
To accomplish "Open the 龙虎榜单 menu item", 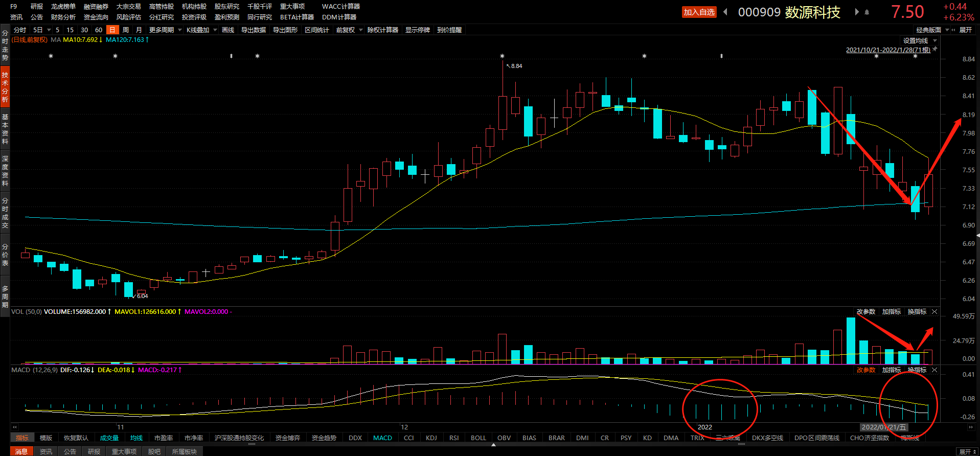I will [63, 7].
